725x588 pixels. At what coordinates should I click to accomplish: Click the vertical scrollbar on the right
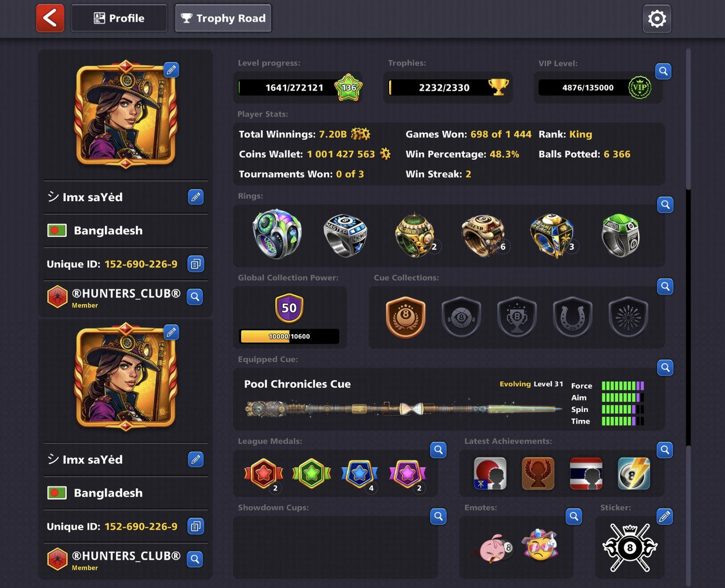point(689,317)
